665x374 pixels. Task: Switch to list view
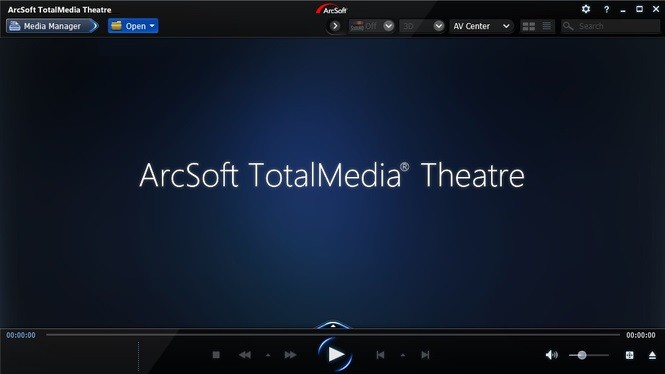click(547, 26)
